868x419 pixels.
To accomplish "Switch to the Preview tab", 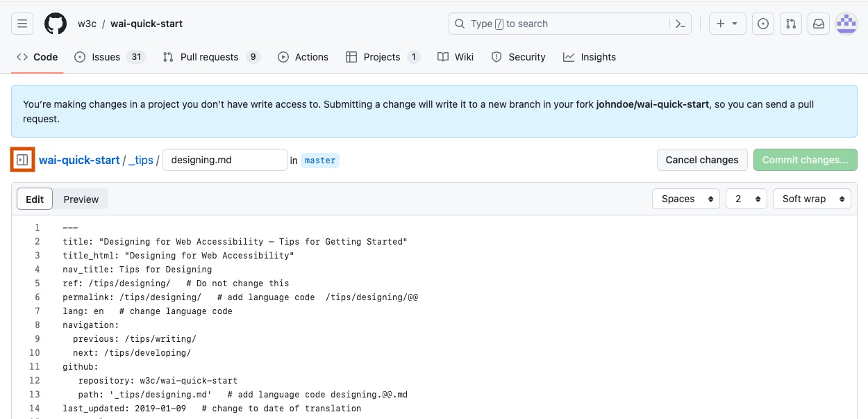I will point(81,199).
